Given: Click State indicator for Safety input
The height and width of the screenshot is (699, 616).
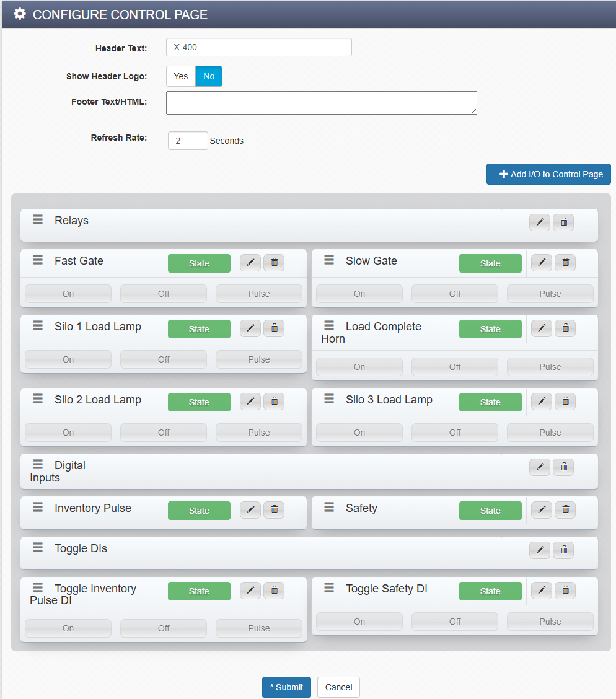Looking at the screenshot, I should (x=490, y=511).
